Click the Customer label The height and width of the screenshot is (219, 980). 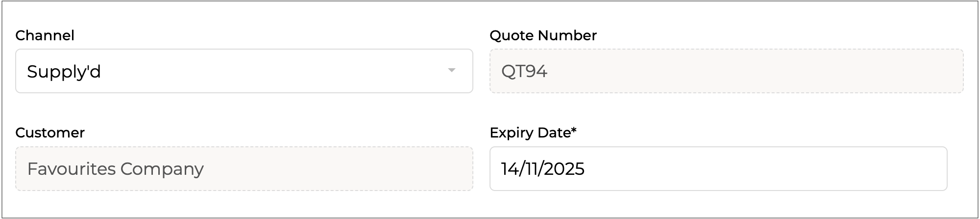50,133
